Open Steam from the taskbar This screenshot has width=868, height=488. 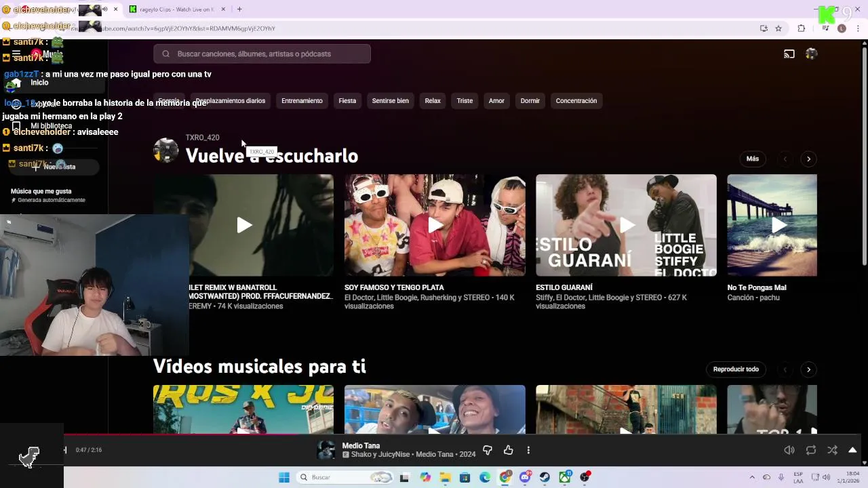click(x=545, y=477)
